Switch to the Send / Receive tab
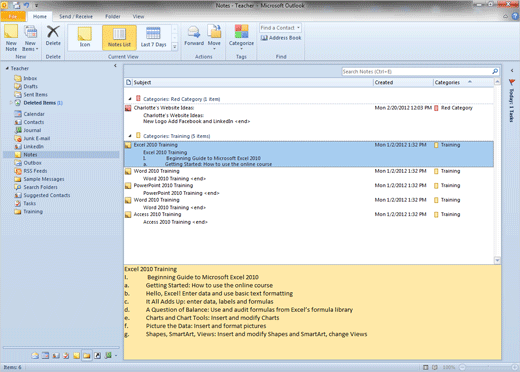 pos(76,16)
